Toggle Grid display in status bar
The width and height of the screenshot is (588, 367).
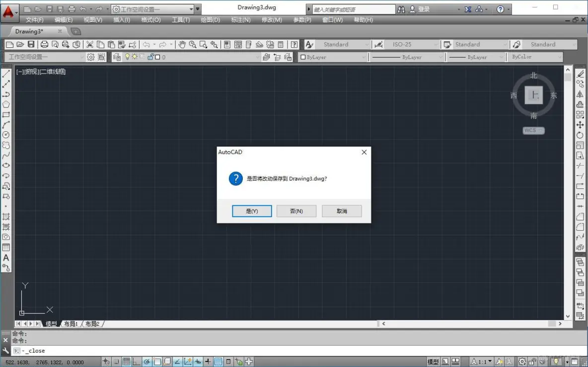[x=126, y=362]
